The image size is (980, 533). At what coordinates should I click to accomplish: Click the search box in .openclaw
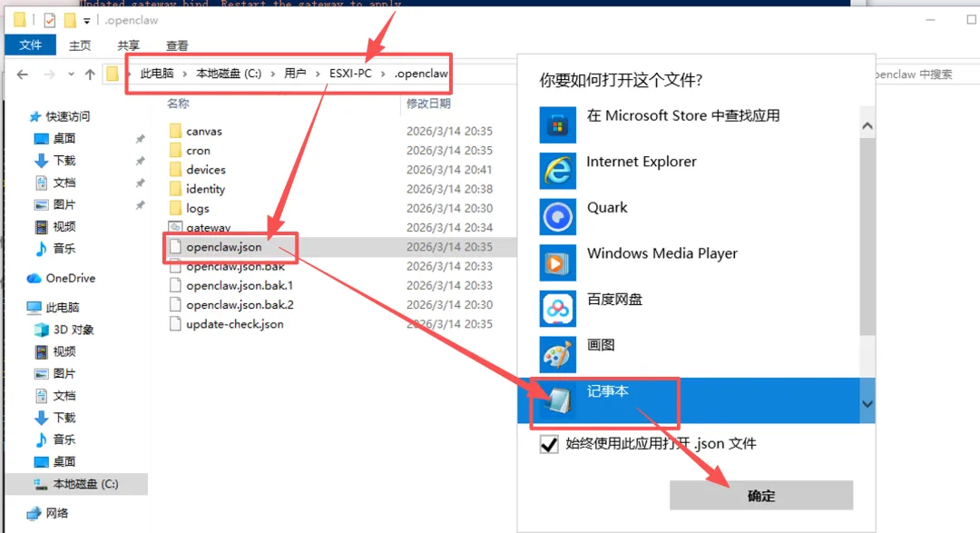923,74
